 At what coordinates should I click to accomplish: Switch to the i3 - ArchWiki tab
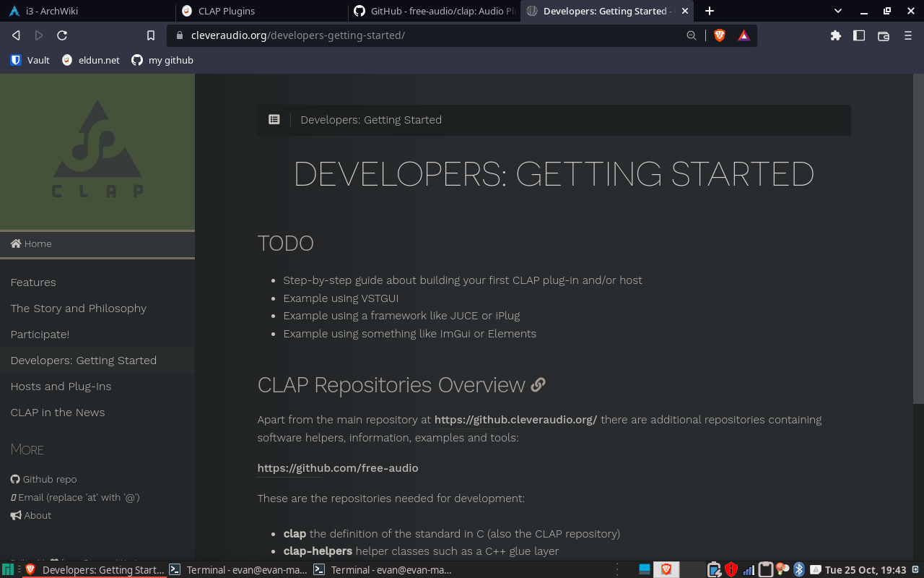pyautogui.click(x=87, y=11)
